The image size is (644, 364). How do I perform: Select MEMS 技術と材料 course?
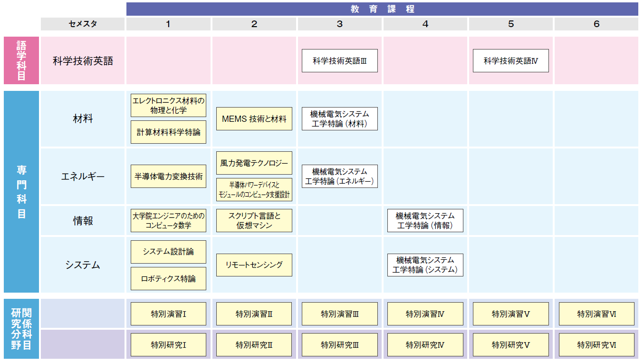click(x=254, y=119)
